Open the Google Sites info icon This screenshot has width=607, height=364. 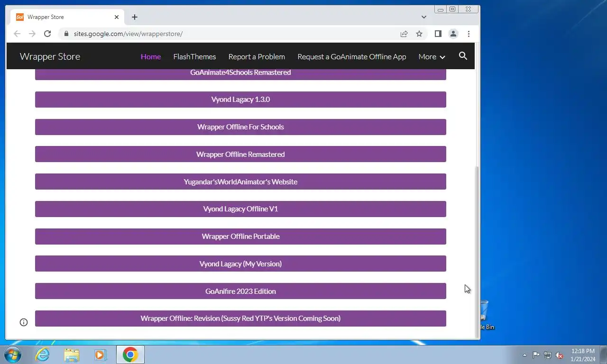(x=24, y=322)
